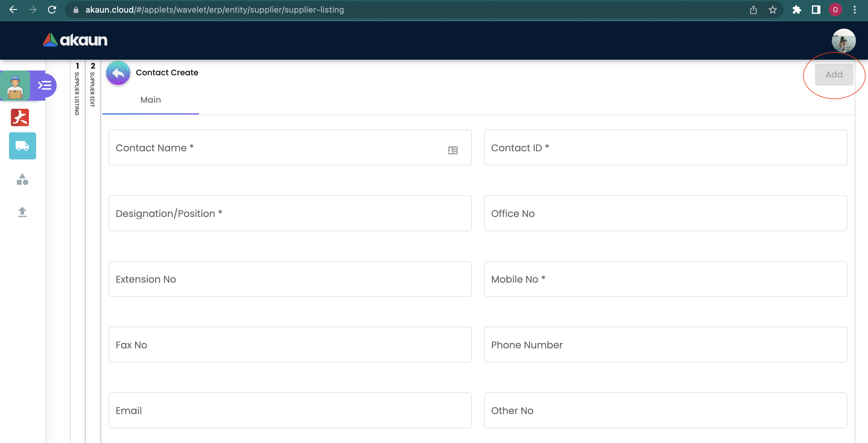868x443 pixels.
Task: Open the supplier delivery man applet icon
Action: [15, 86]
